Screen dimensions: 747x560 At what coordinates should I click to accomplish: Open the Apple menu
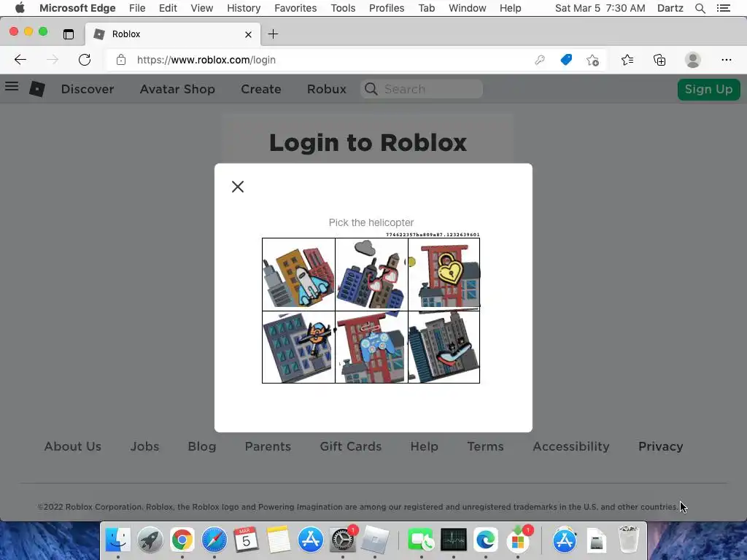20,8
